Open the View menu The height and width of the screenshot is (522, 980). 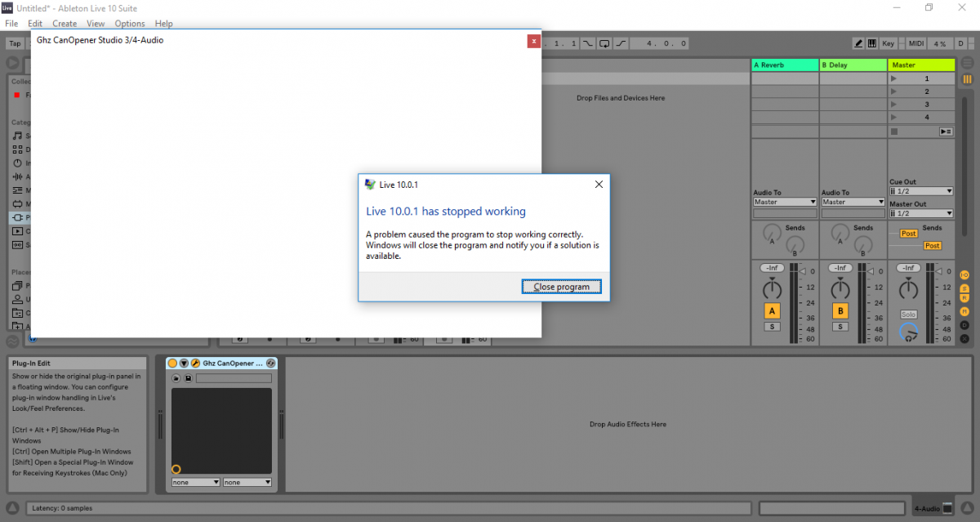(96, 24)
